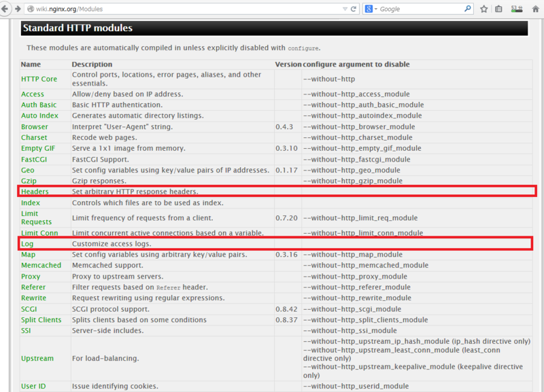Screen dimensions: 544x392
Task: Click version 0.7.20 in Limit Requests row
Action: (286, 218)
